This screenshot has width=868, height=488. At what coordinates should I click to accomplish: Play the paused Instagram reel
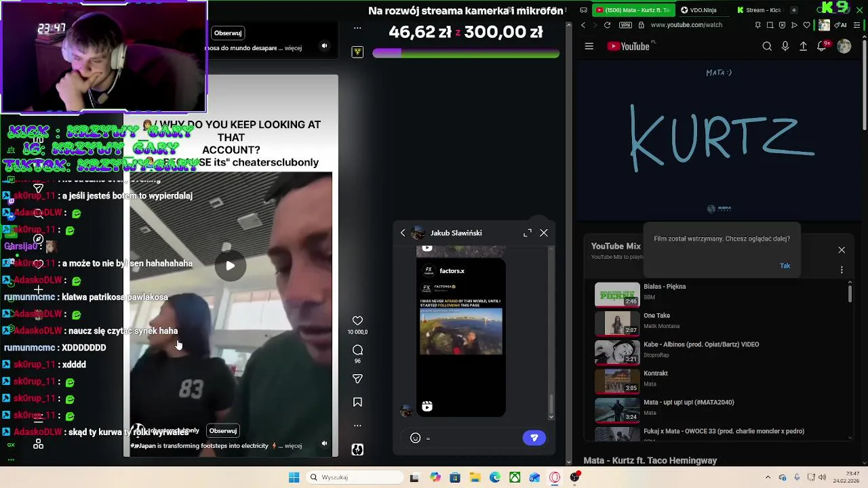click(x=231, y=266)
